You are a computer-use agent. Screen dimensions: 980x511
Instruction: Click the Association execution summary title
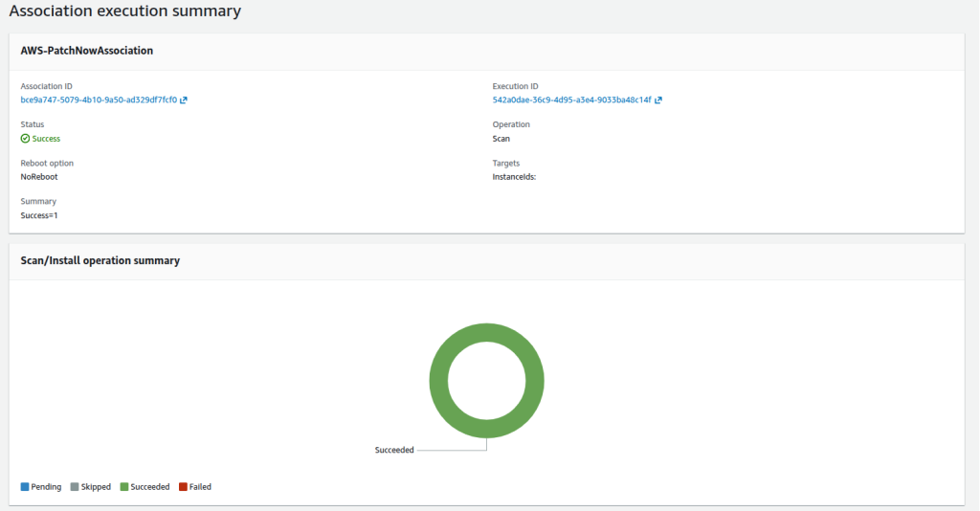pos(125,11)
